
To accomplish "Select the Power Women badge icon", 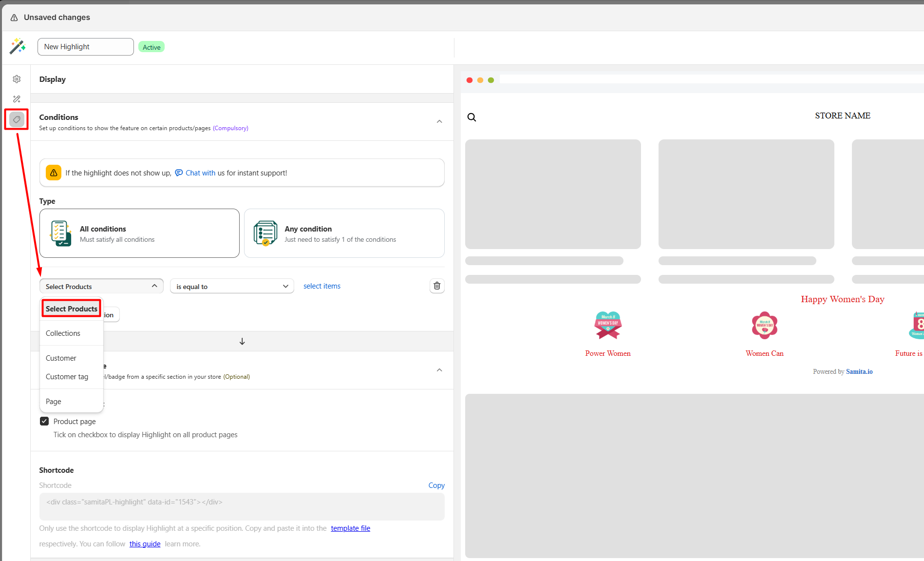I will 607,326.
